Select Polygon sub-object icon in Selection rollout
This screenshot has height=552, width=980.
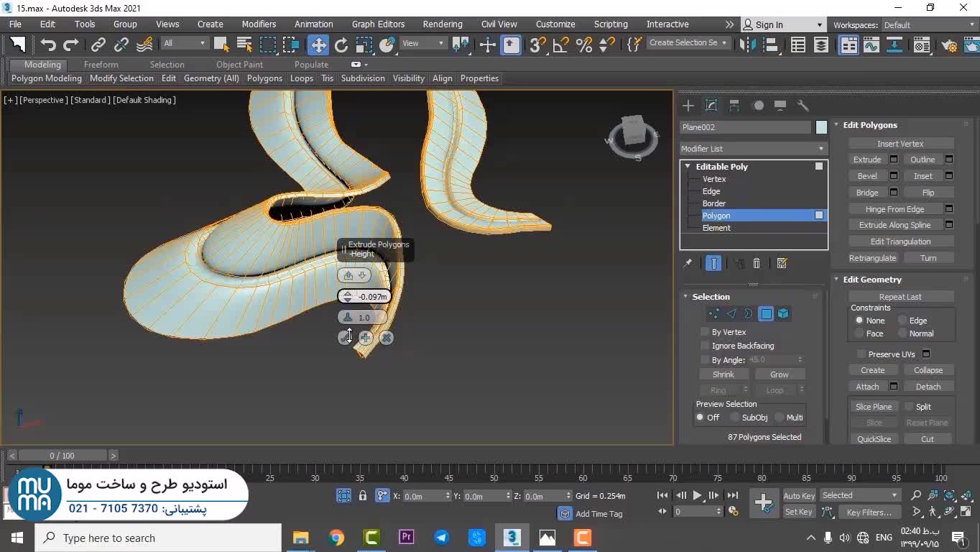(766, 313)
